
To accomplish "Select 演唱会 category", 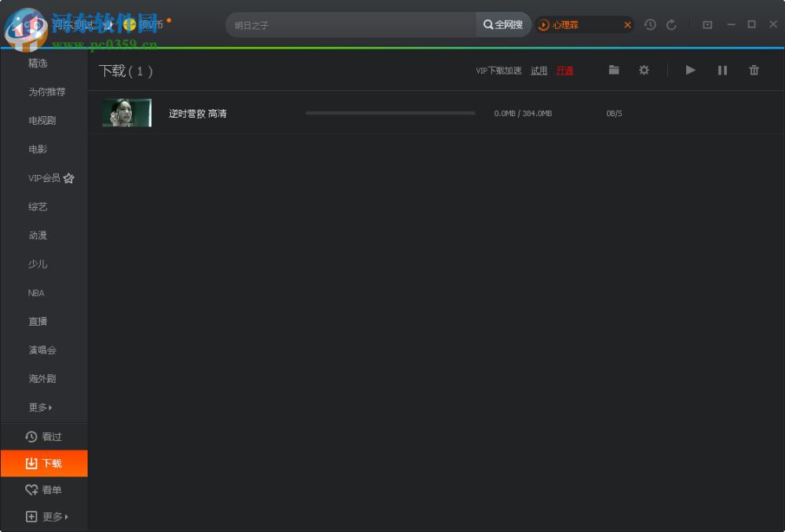I will click(x=42, y=350).
